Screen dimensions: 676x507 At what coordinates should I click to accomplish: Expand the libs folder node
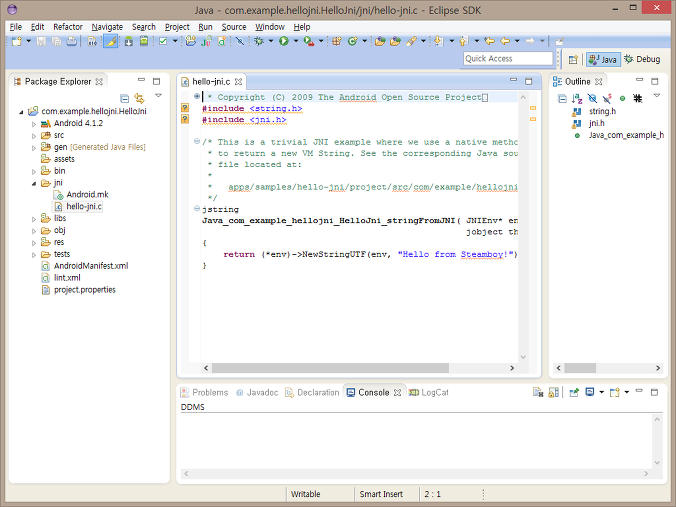(x=34, y=219)
